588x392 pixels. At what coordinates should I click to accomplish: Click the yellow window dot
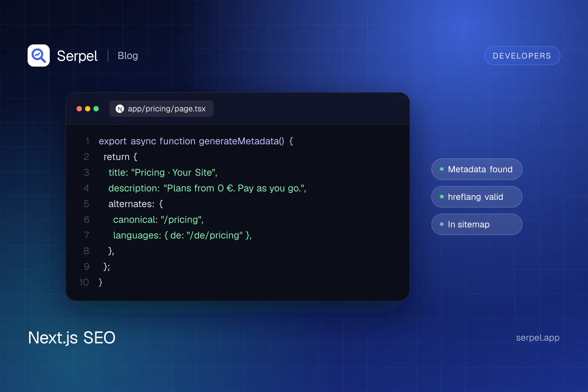[88, 109]
